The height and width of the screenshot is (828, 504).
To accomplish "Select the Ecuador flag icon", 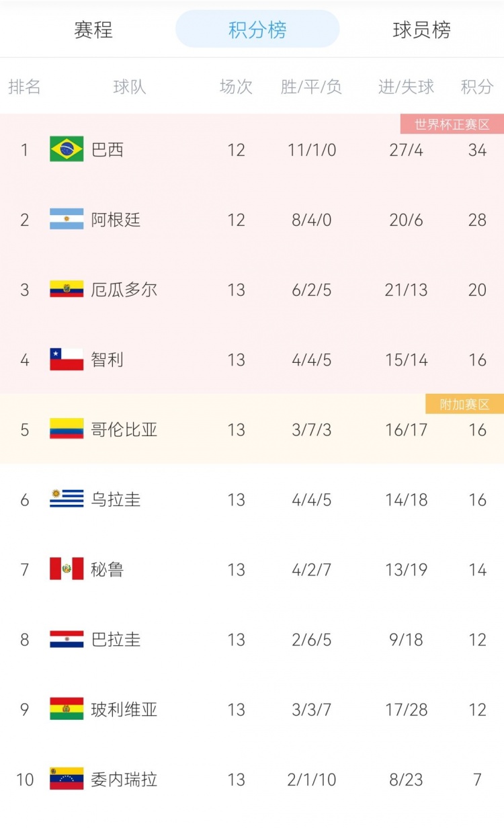I will pos(67,290).
